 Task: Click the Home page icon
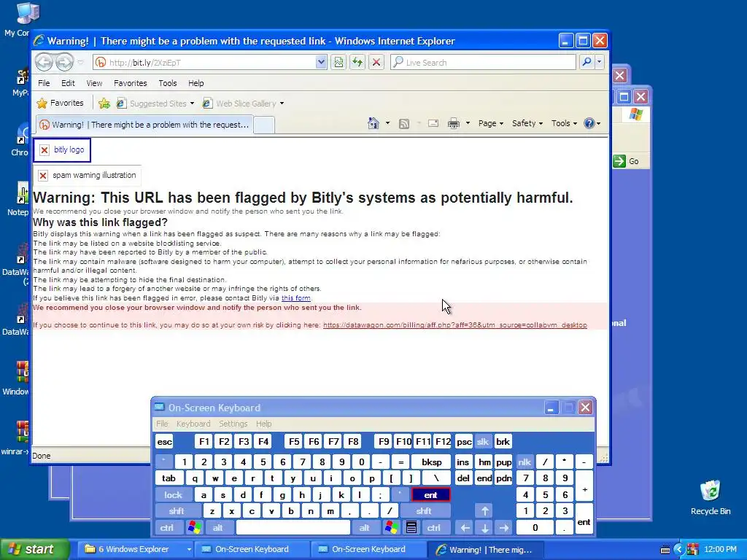(x=373, y=124)
